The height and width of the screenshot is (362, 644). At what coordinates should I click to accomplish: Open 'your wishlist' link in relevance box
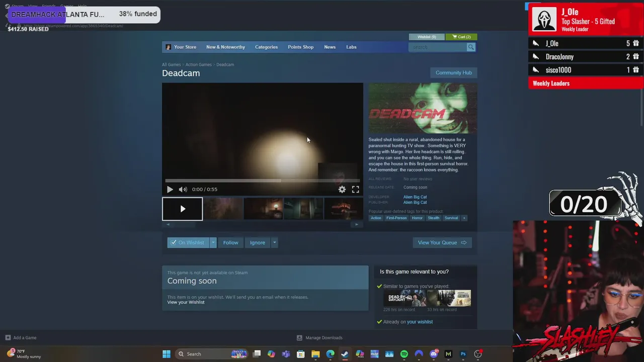coord(420,322)
